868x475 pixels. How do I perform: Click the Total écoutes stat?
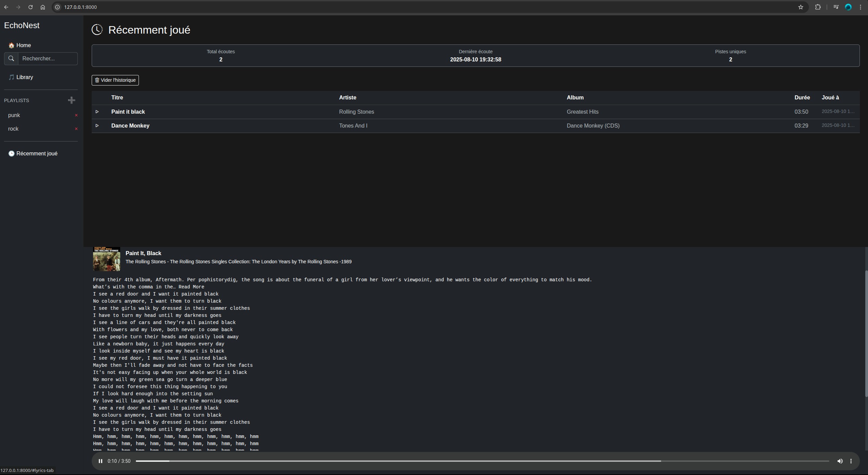pyautogui.click(x=221, y=56)
